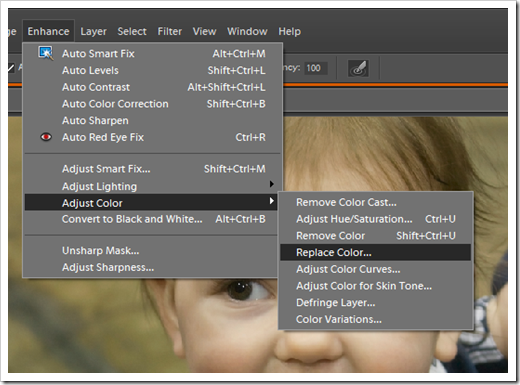Open the Window menu
Screen dimensions: 520x385
tap(247, 31)
